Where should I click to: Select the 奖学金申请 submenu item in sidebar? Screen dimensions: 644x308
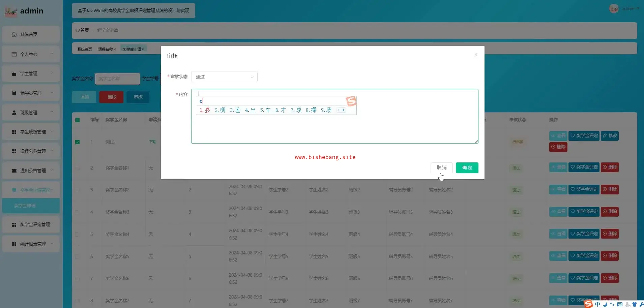31,206
